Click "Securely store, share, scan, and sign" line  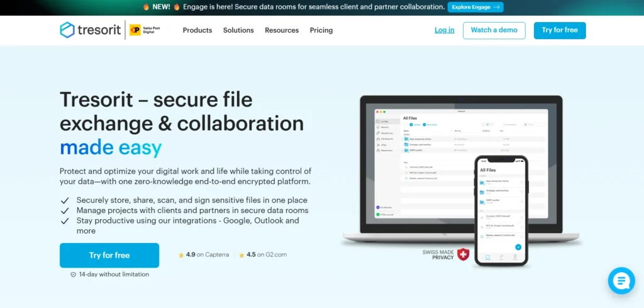[x=192, y=200]
